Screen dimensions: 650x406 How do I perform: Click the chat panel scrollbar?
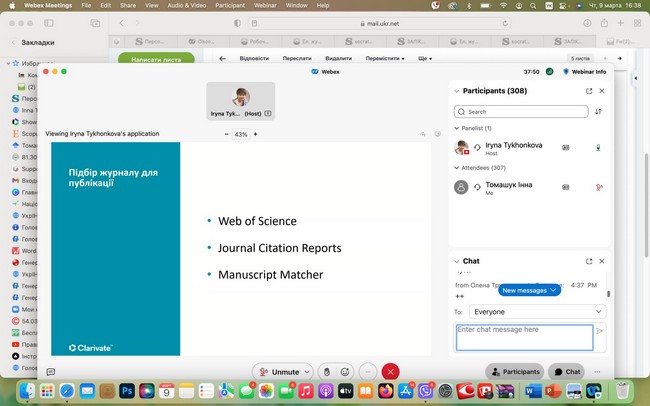608,294
